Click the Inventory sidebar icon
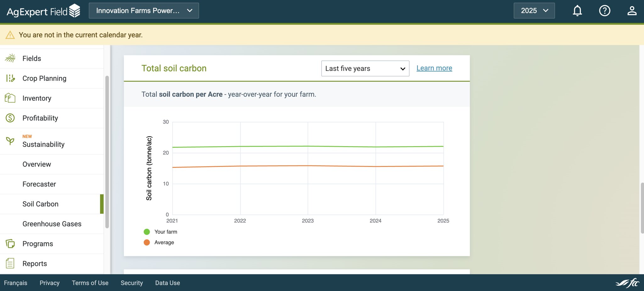Image resolution: width=644 pixels, height=291 pixels. (x=10, y=98)
